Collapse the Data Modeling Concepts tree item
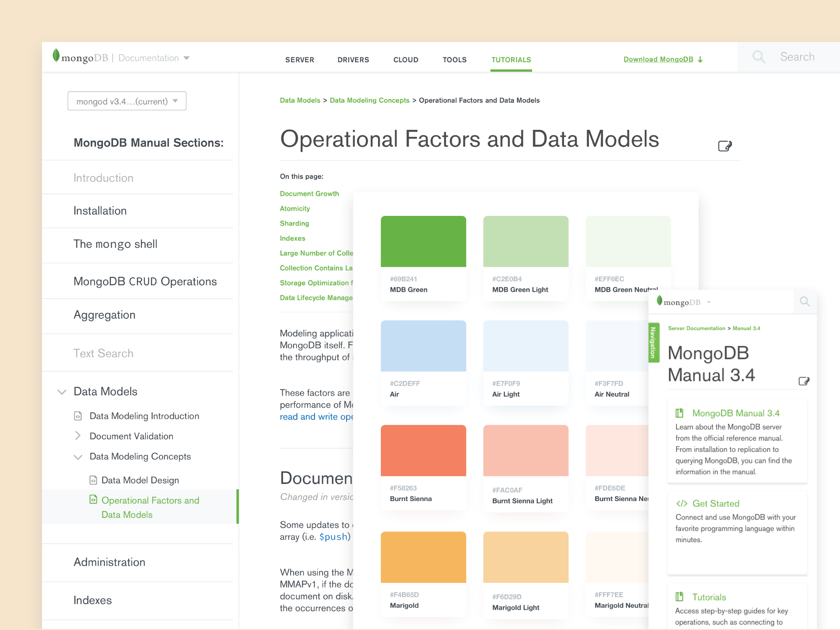 [x=78, y=457]
